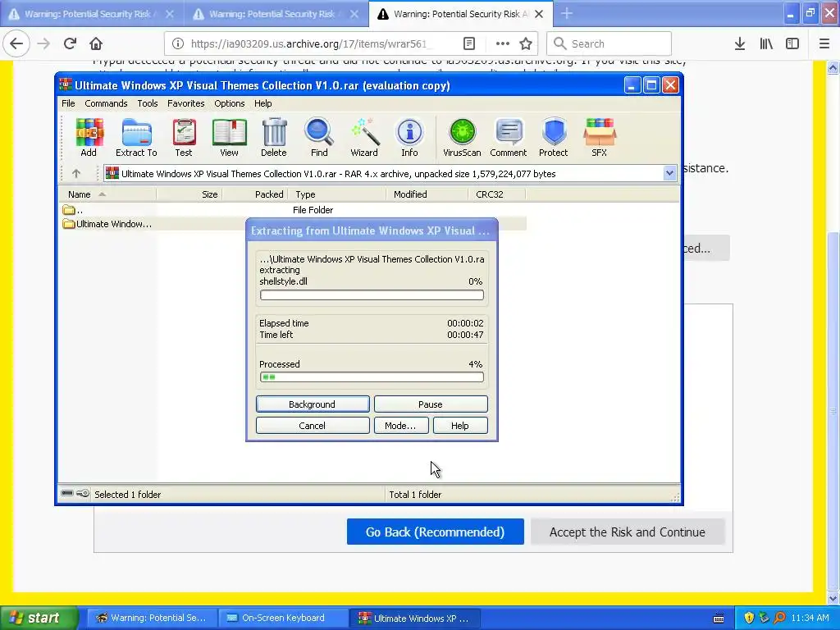Viewport: 840px width, 630px height.
Task: Open WinRAR Options menu
Action: coord(230,103)
